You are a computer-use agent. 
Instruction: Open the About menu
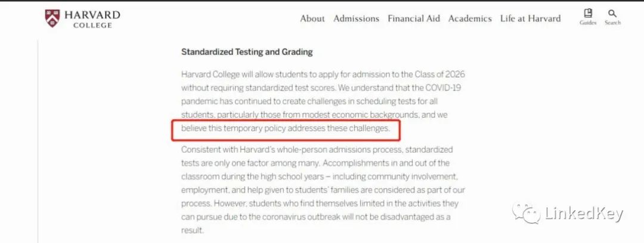pos(312,19)
